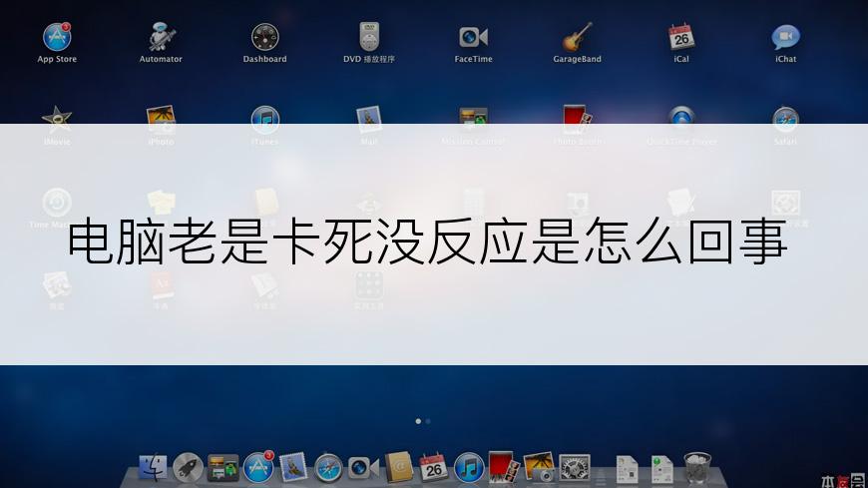Switch to second Launchpad page dot
The width and height of the screenshot is (868, 488).
coord(428,421)
